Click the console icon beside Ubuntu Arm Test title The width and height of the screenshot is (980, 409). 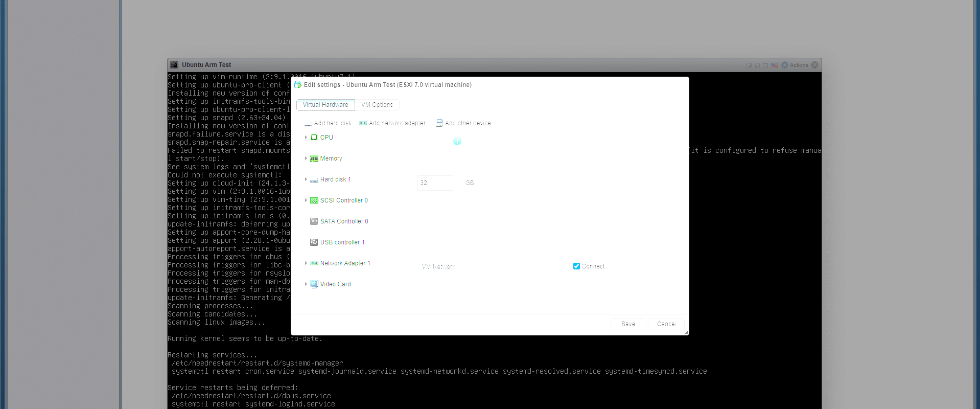pos(174,65)
